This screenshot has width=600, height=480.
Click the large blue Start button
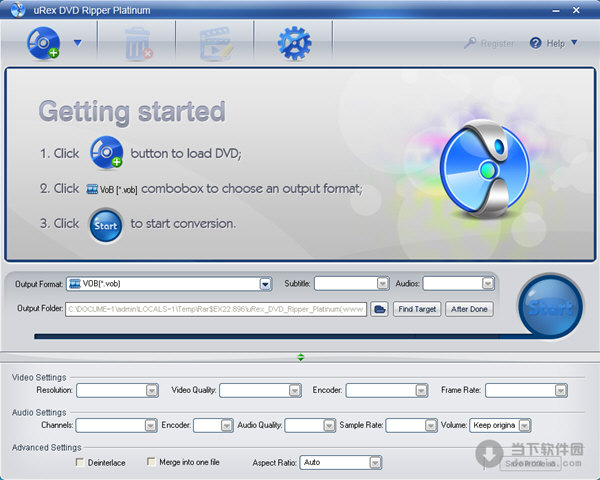point(551,307)
